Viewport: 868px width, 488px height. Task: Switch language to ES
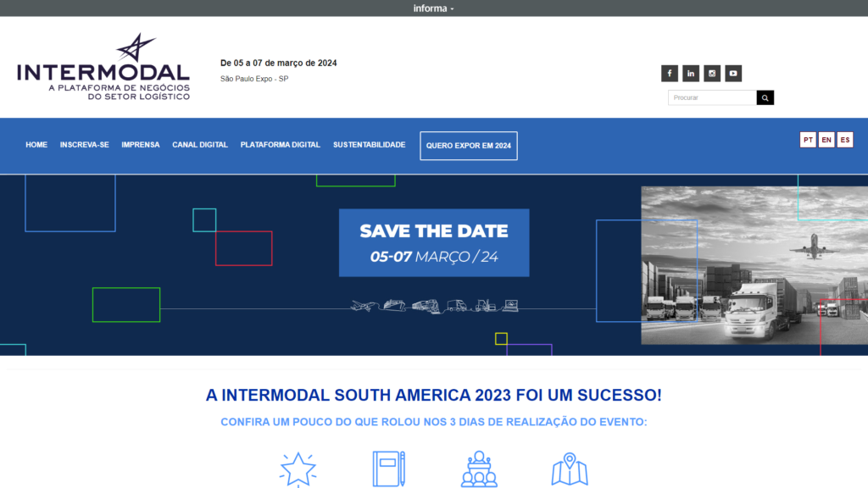(x=845, y=140)
